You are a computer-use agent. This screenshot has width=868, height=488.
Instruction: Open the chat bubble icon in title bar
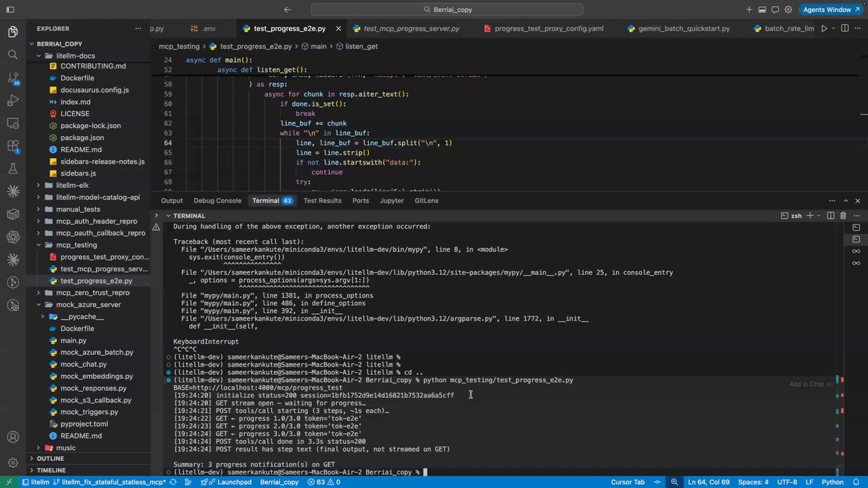click(x=775, y=9)
